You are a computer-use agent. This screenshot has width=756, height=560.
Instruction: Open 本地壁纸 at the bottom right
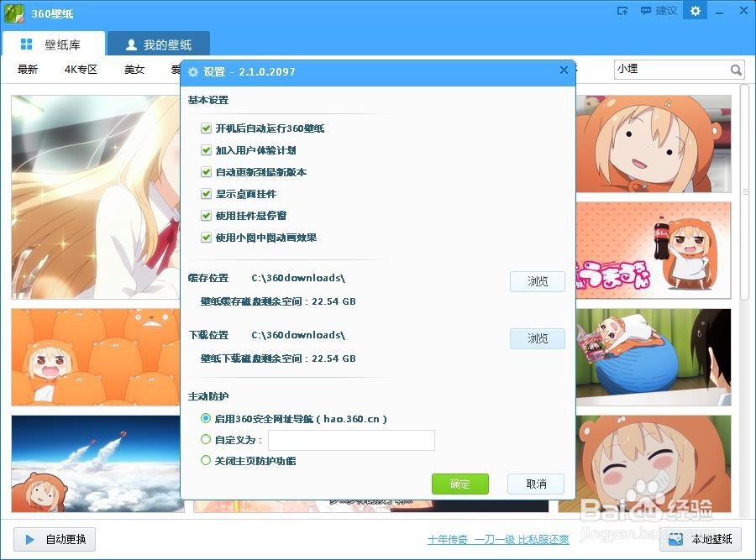[700, 539]
